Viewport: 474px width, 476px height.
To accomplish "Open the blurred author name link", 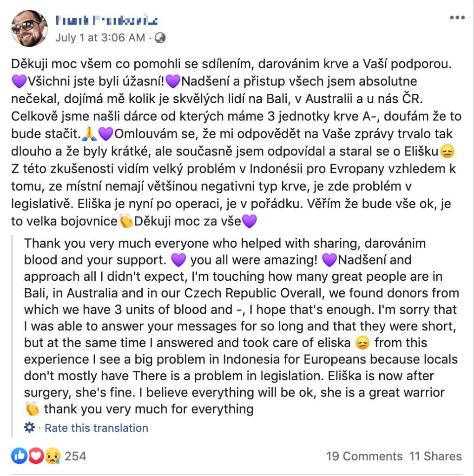I will pos(106,20).
